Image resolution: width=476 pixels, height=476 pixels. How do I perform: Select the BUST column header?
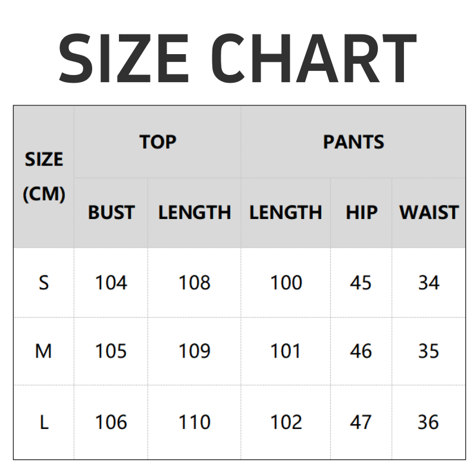tap(111, 212)
